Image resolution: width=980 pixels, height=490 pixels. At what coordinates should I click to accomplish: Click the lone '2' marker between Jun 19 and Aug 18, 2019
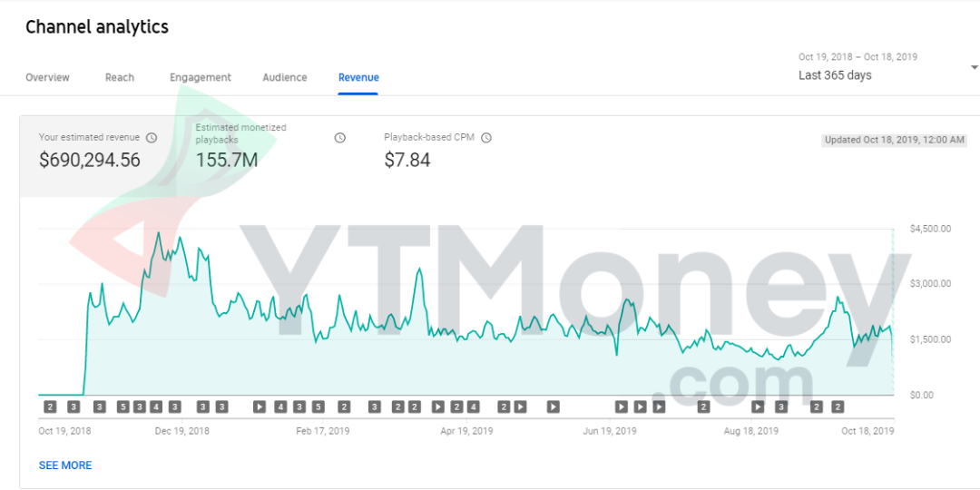[x=704, y=407]
